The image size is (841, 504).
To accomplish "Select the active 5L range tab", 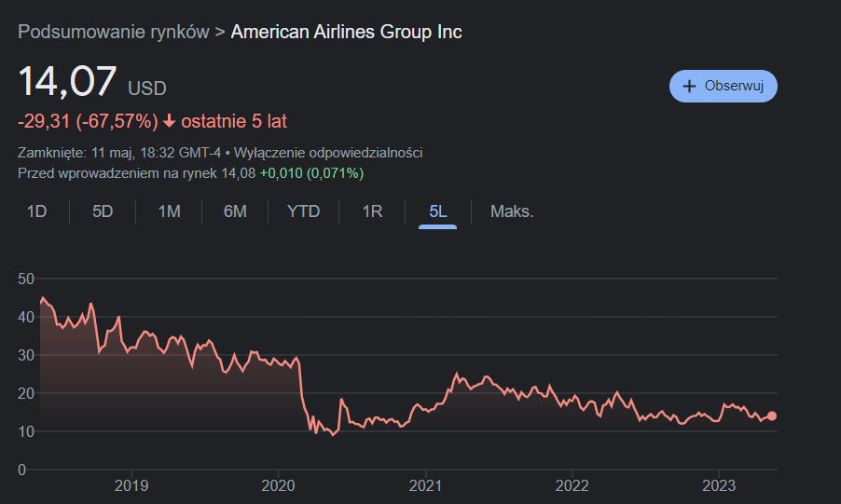I will coord(437,211).
